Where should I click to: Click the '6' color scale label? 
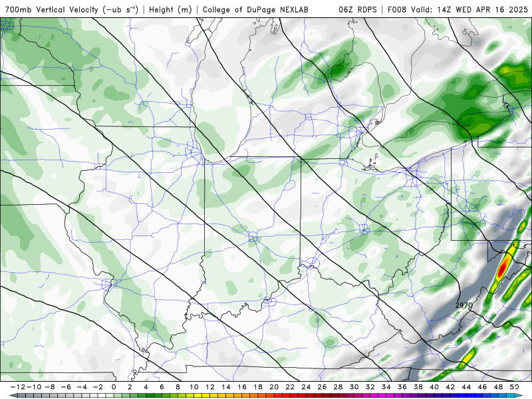162,387
